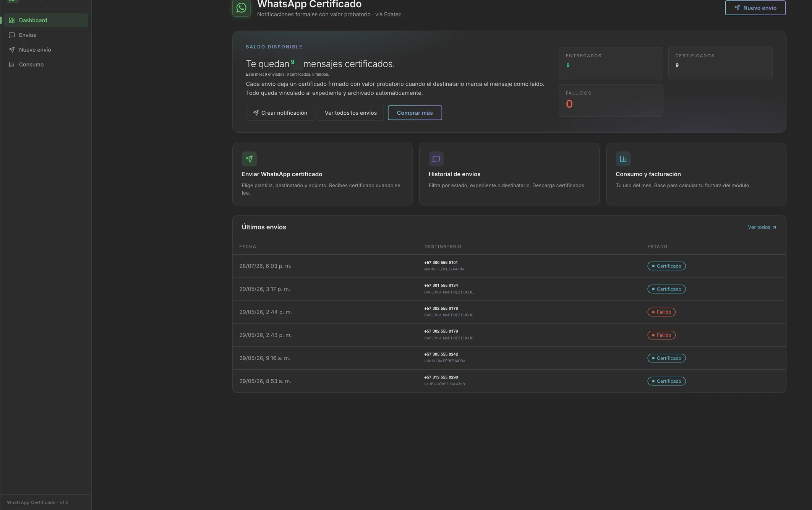This screenshot has width=812, height=510.
Task: Click the Certificado badge for the 3:17 p. m. row
Action: pyautogui.click(x=666, y=289)
